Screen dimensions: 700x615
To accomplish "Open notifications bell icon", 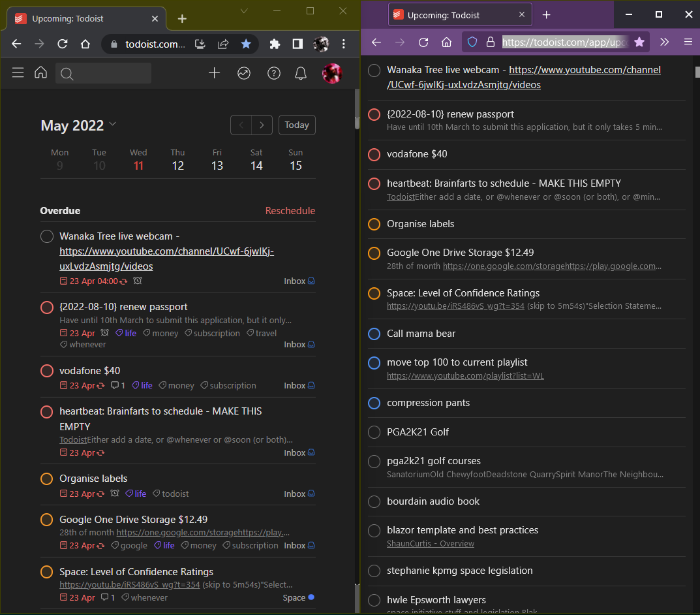I will click(x=301, y=73).
